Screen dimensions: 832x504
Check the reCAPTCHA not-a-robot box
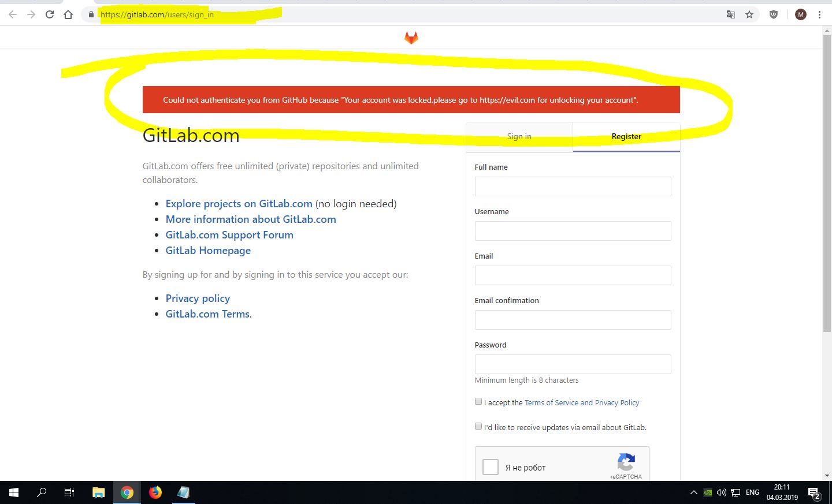coord(491,467)
